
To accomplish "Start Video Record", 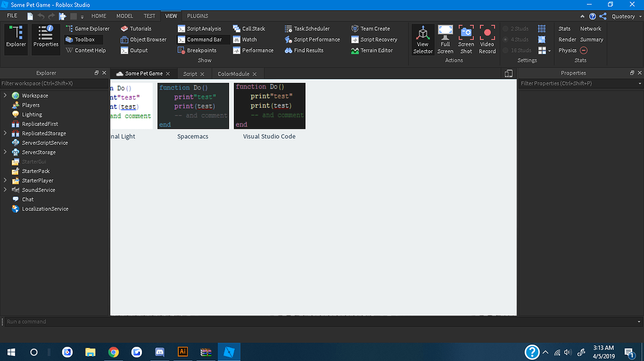I will 487,39.
